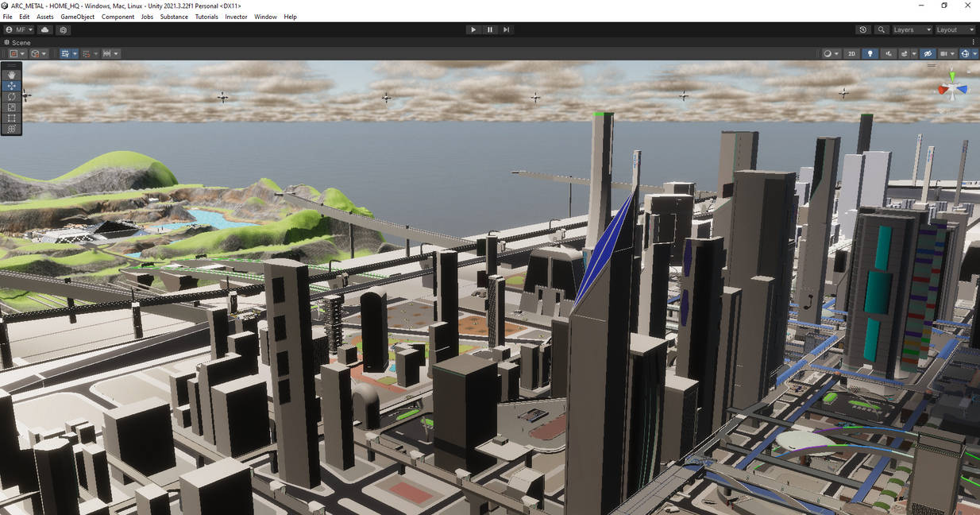Toggle scene lighting

(870, 53)
